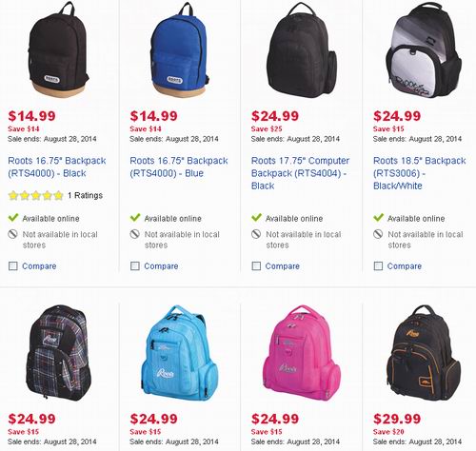Open the pink Roots backpack image

[x=302, y=353]
